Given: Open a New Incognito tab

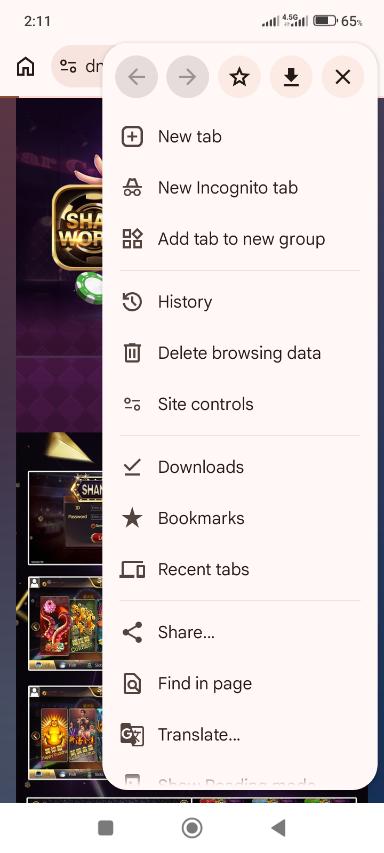Looking at the screenshot, I should (239, 188).
